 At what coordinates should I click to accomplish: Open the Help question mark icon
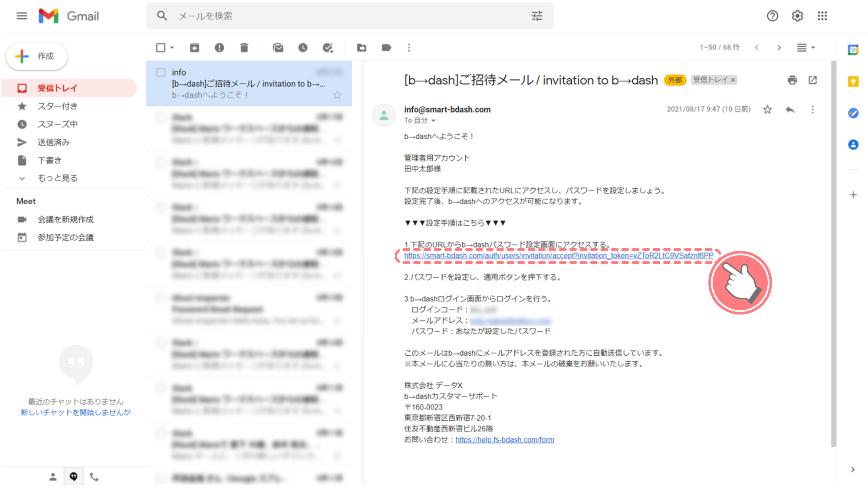tap(773, 16)
